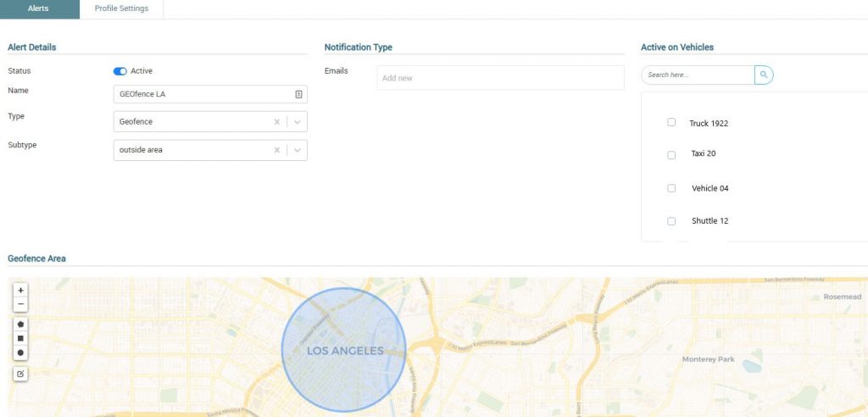Check the Truck 1922 checkbox

pos(671,123)
